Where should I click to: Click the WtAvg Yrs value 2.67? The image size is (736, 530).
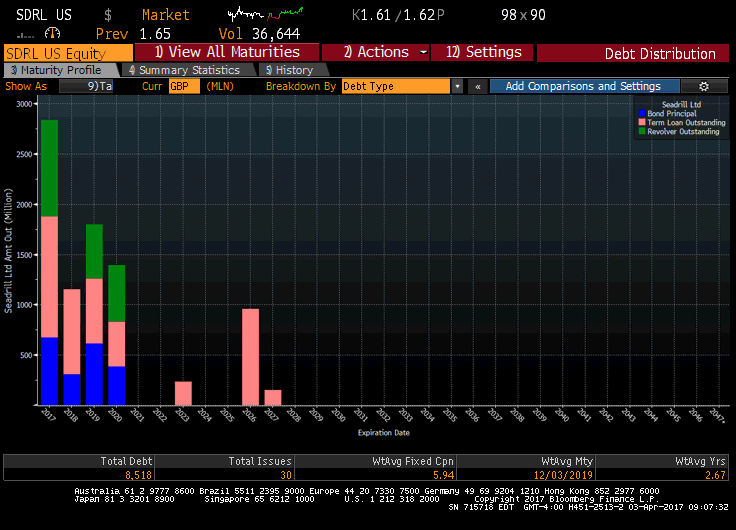[715, 475]
